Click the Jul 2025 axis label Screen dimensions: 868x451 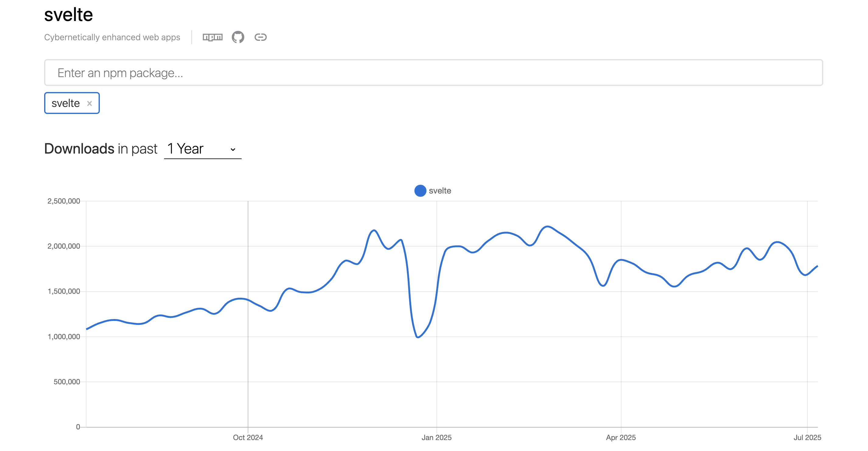pos(807,438)
